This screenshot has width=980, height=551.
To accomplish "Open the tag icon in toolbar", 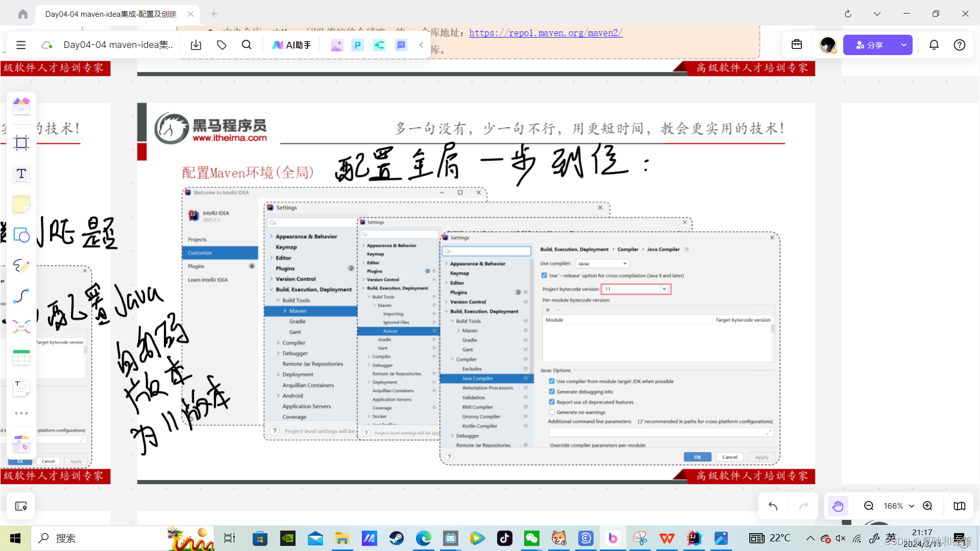I will [222, 45].
